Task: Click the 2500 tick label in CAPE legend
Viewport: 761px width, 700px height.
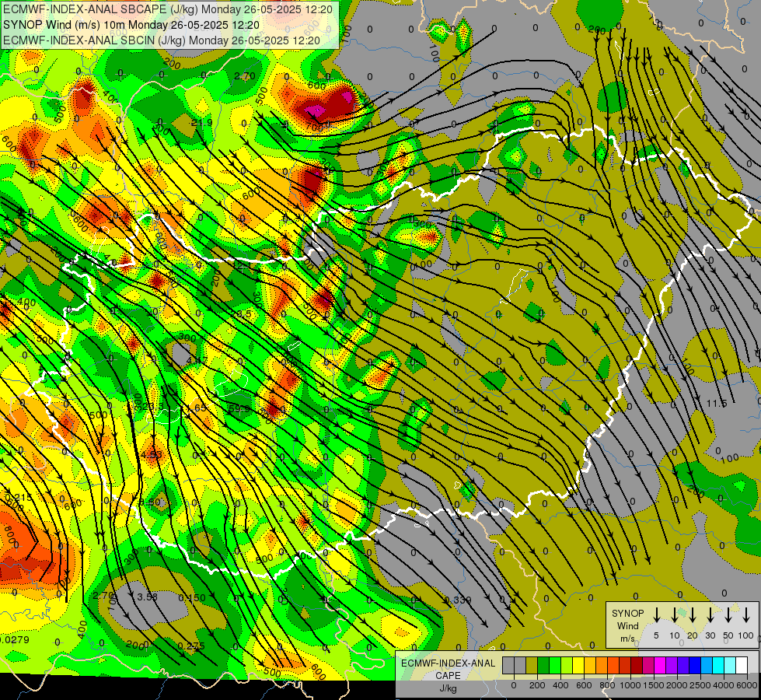Action: coord(700,685)
